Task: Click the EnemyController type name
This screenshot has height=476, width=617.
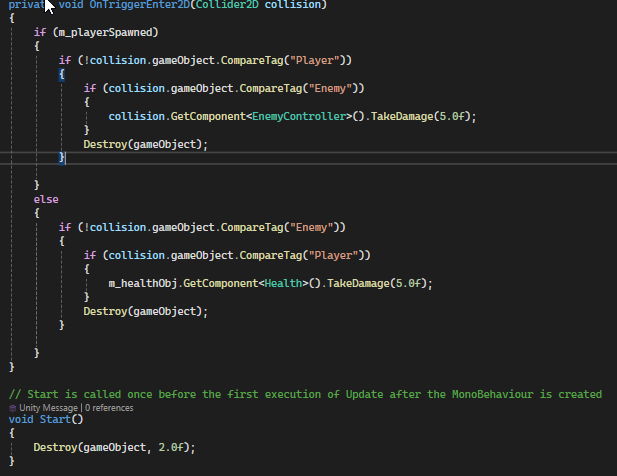Action: (299, 116)
